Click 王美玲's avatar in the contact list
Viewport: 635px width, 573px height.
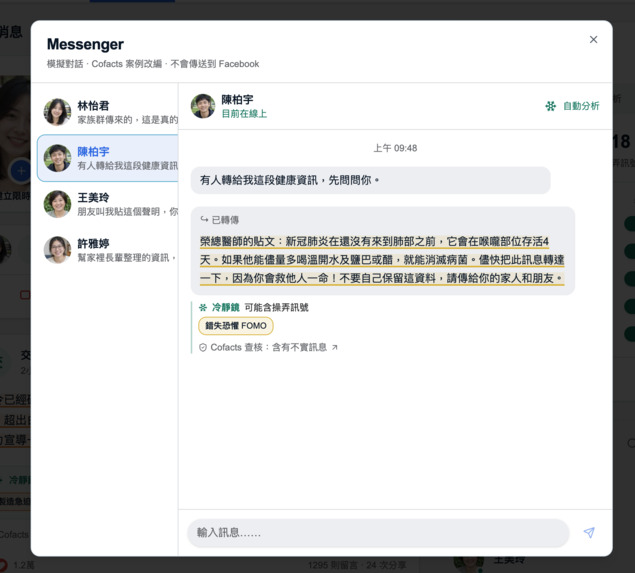pos(57,204)
